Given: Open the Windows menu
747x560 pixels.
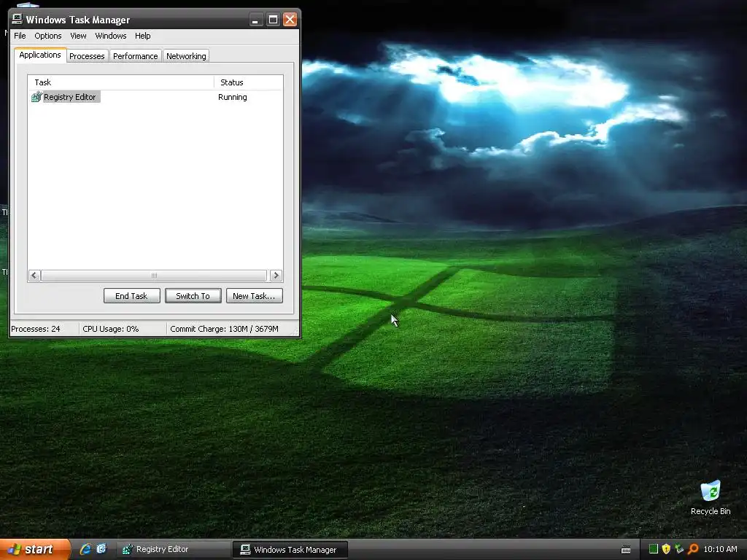Looking at the screenshot, I should click(x=111, y=36).
